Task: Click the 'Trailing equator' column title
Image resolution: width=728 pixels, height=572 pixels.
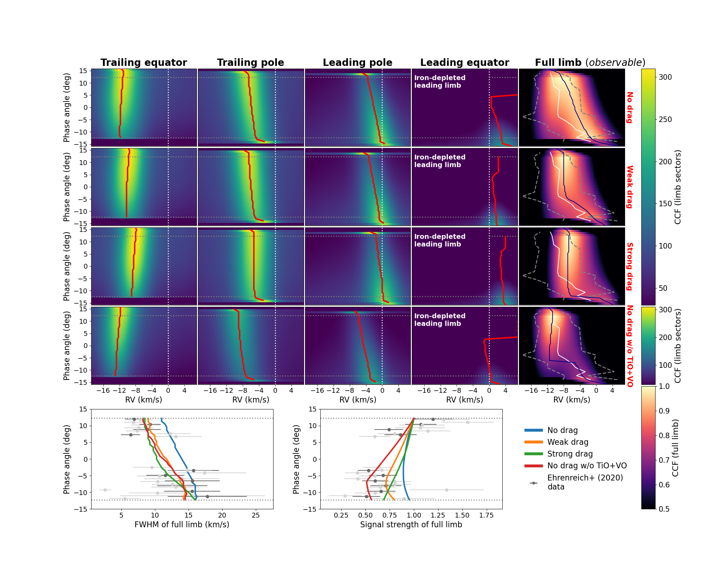Action: 144,62
